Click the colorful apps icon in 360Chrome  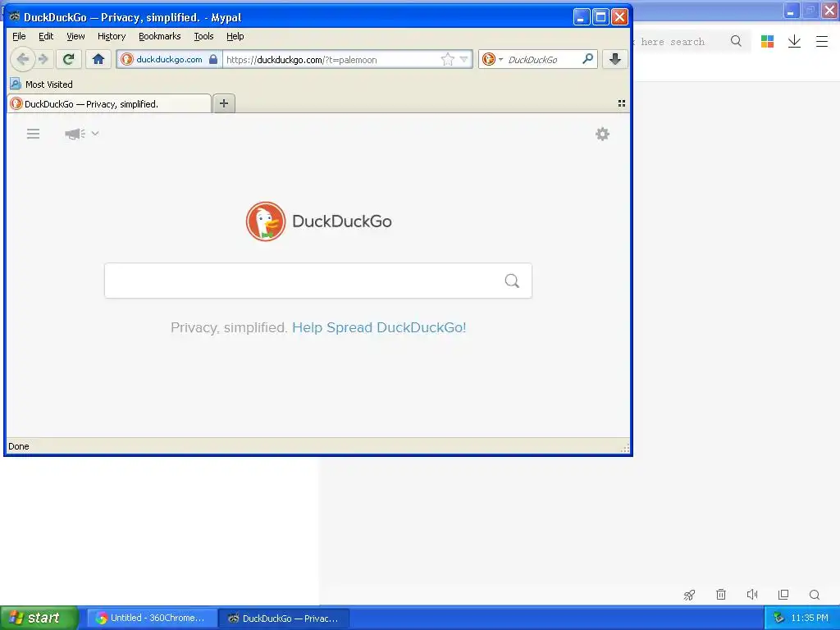(767, 41)
